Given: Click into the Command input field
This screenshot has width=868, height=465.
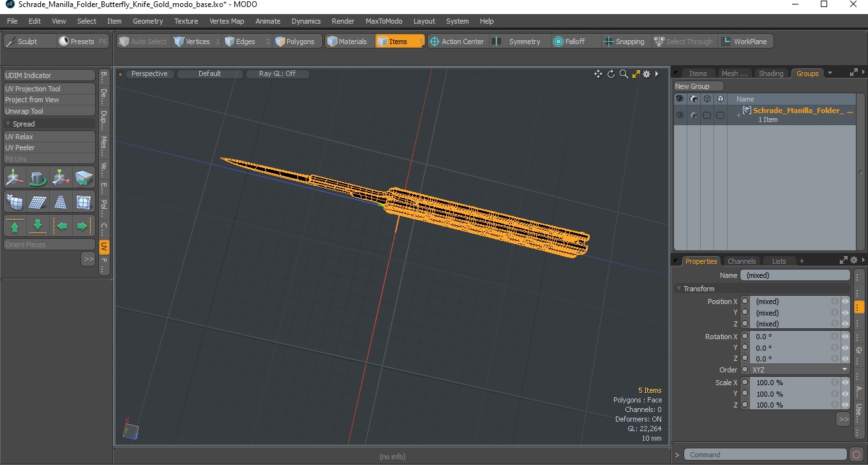Looking at the screenshot, I should 767,455.
